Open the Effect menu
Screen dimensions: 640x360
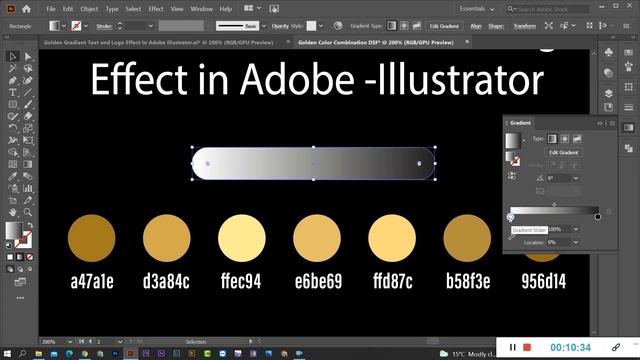pos(156,9)
